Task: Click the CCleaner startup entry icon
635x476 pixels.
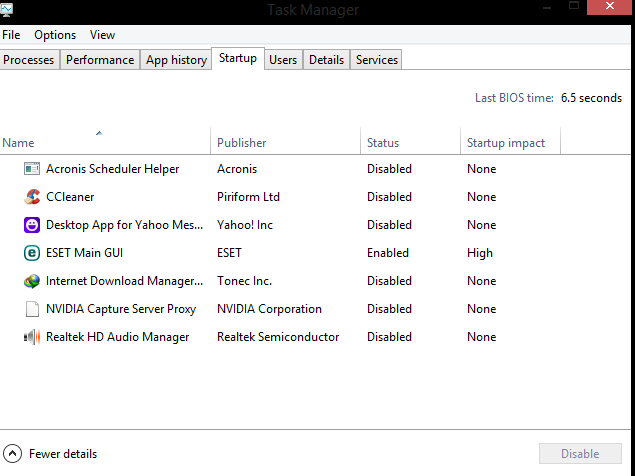Action: [x=32, y=197]
